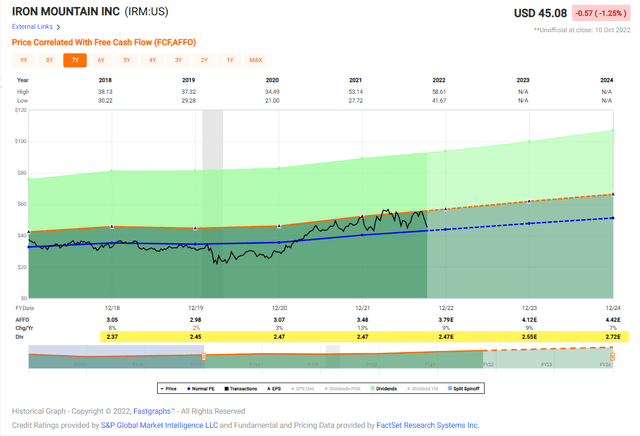Click the 12/23 blue Normal PE point
Image resolution: width=640 pixels, height=436 pixels.
(x=529, y=223)
